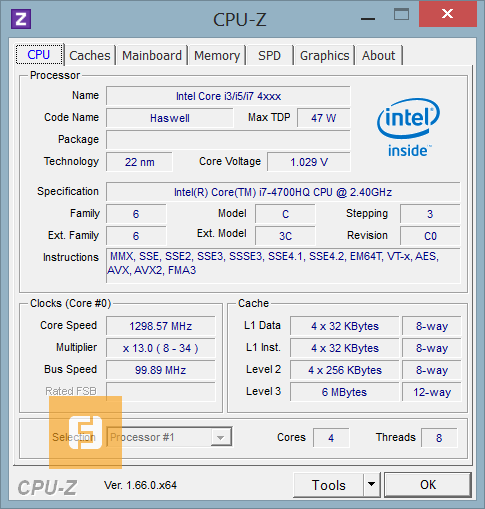
Task: Click the Multiplier value x 13.0 ( 8 - 34 )
Action: 161,348
